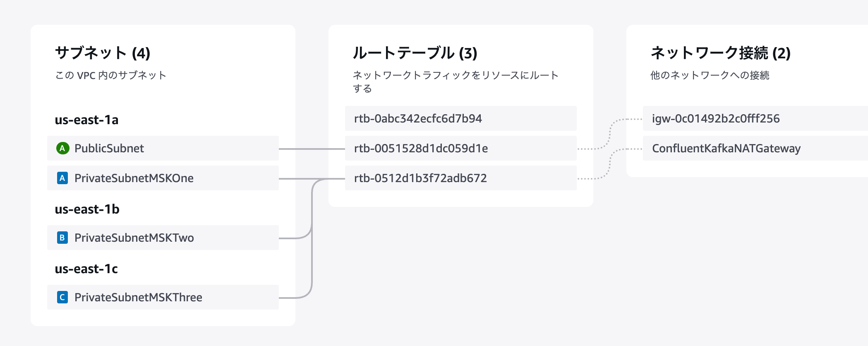Click the blue B icon beside PrivateSubnetMSKTwo

tap(62, 238)
